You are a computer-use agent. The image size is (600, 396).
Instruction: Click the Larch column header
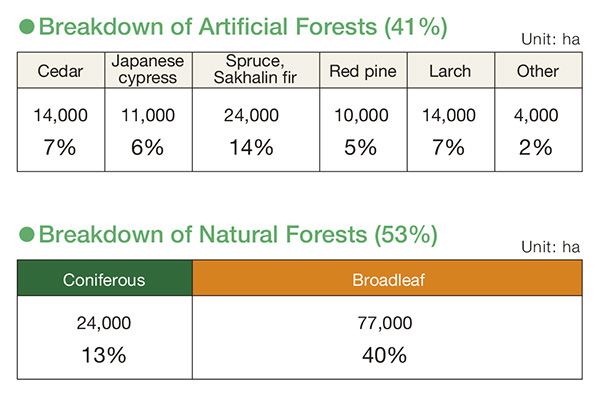(451, 70)
